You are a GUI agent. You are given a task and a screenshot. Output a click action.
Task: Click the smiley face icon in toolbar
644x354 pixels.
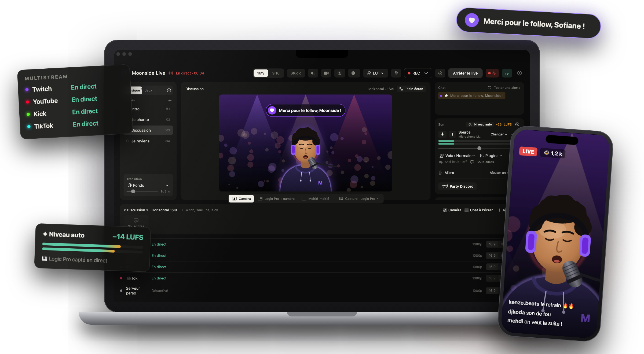coord(353,73)
